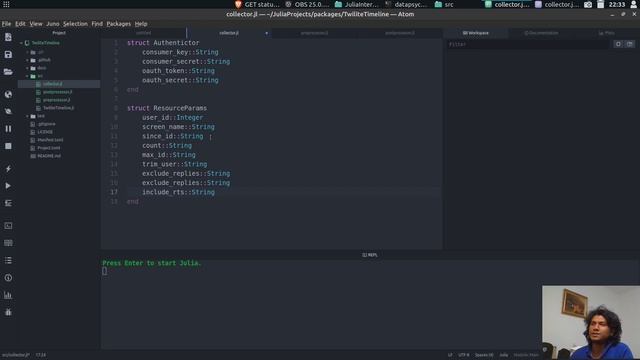640x360 pixels.
Task: Click the info Show Documentation icon
Action: tap(8, 278)
